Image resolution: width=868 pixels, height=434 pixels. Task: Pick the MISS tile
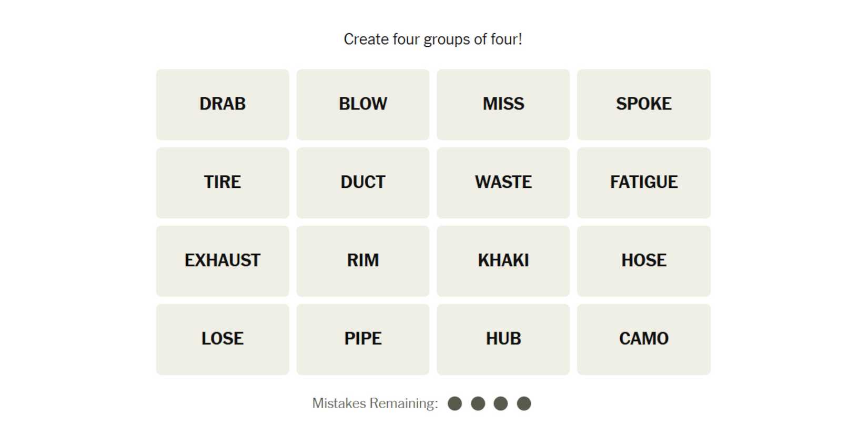(x=503, y=104)
